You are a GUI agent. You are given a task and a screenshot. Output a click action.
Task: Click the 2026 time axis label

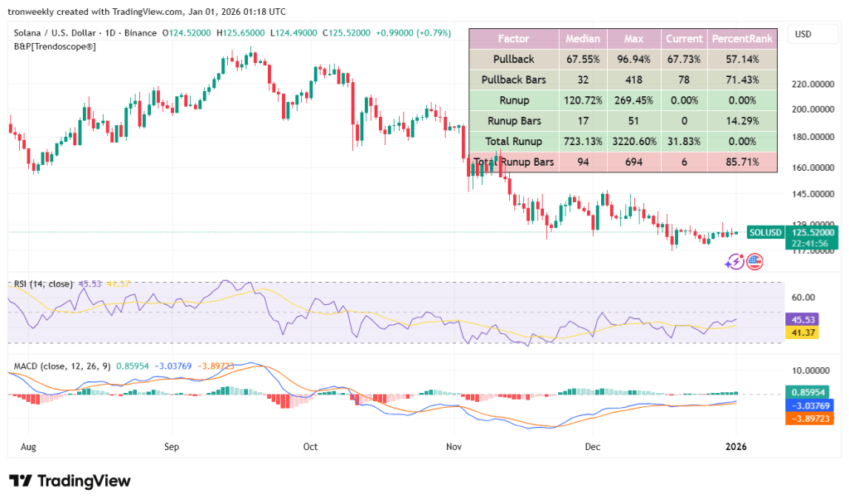736,447
